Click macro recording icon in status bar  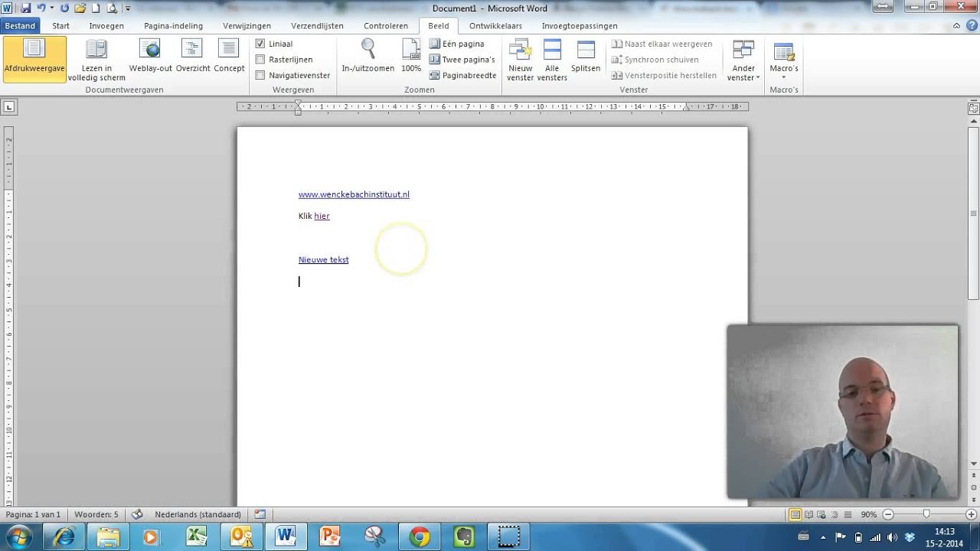point(260,514)
